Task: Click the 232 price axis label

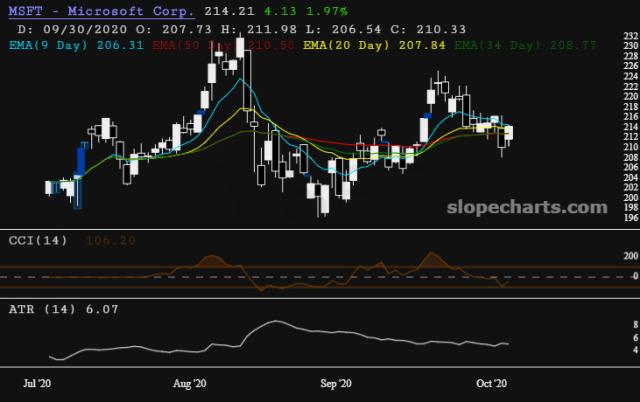Action: [631, 36]
